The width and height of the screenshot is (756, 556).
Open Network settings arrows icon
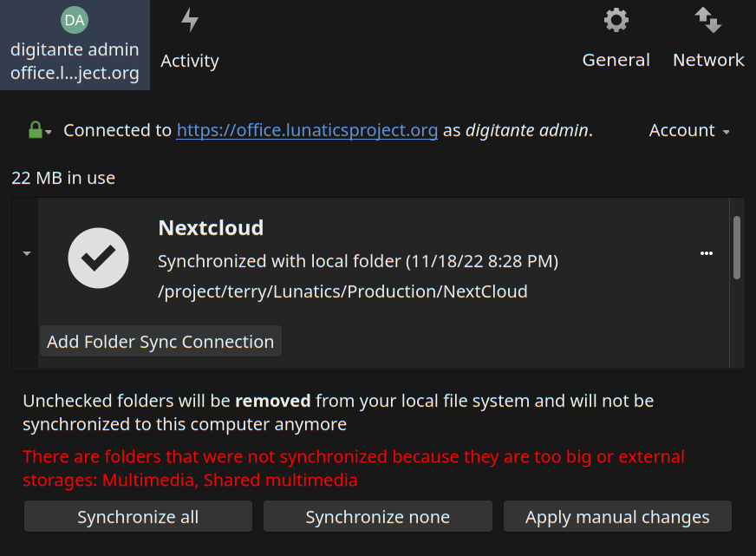point(708,20)
